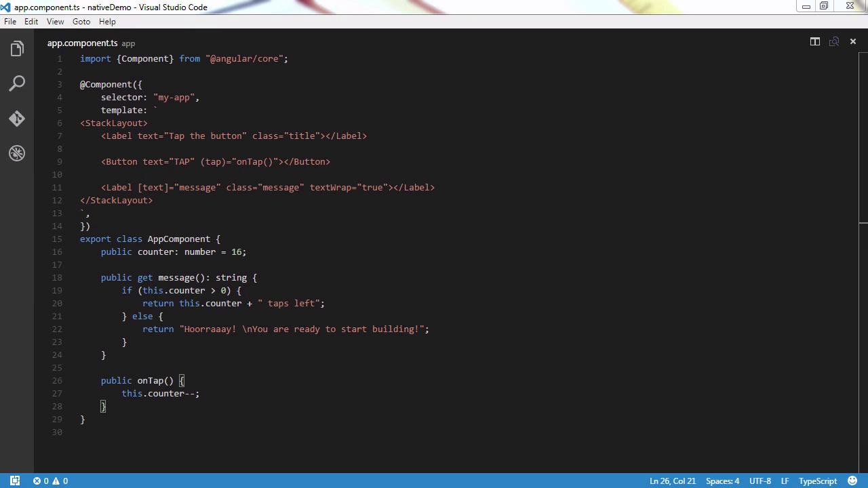Viewport: 868px width, 488px height.
Task: Click the opening <StackLayout> tag text
Action: [x=114, y=123]
